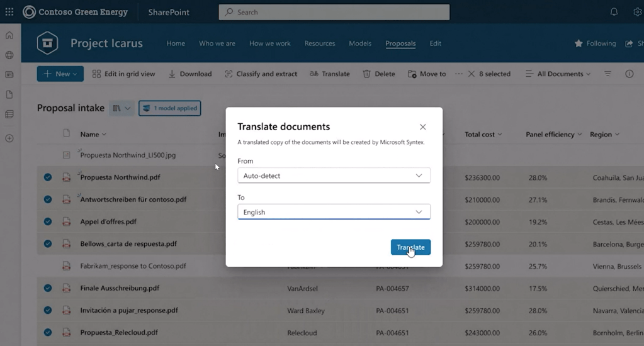Open the app launcher waffle icon

9,12
